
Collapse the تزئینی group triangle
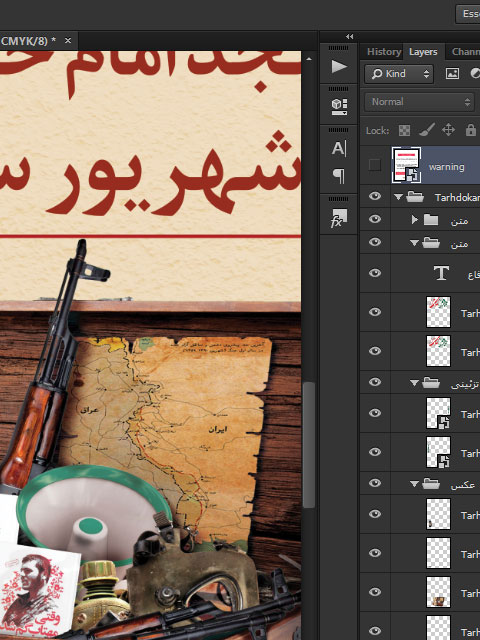[x=414, y=383]
